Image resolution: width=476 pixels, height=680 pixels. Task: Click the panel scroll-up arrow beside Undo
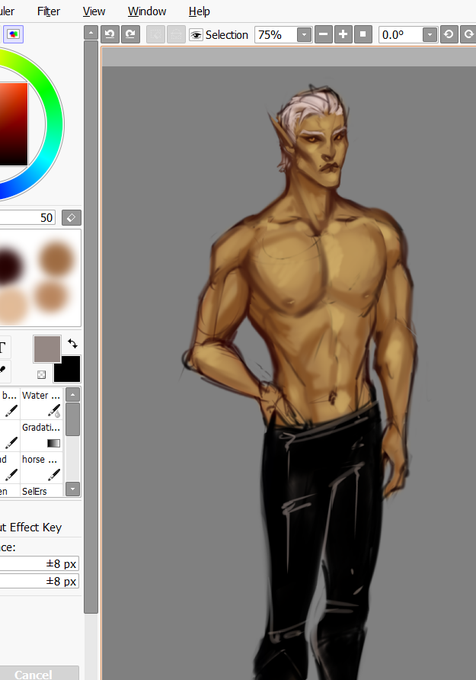pos(91,33)
